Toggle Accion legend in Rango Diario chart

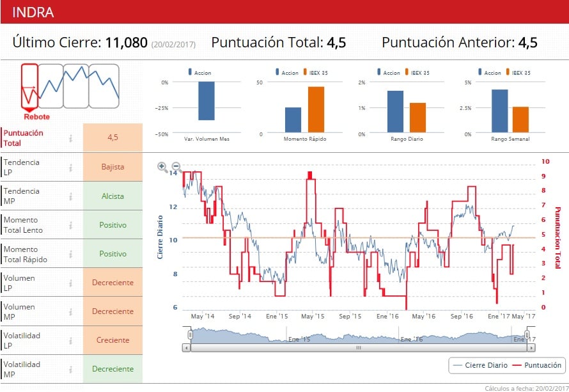click(x=389, y=73)
